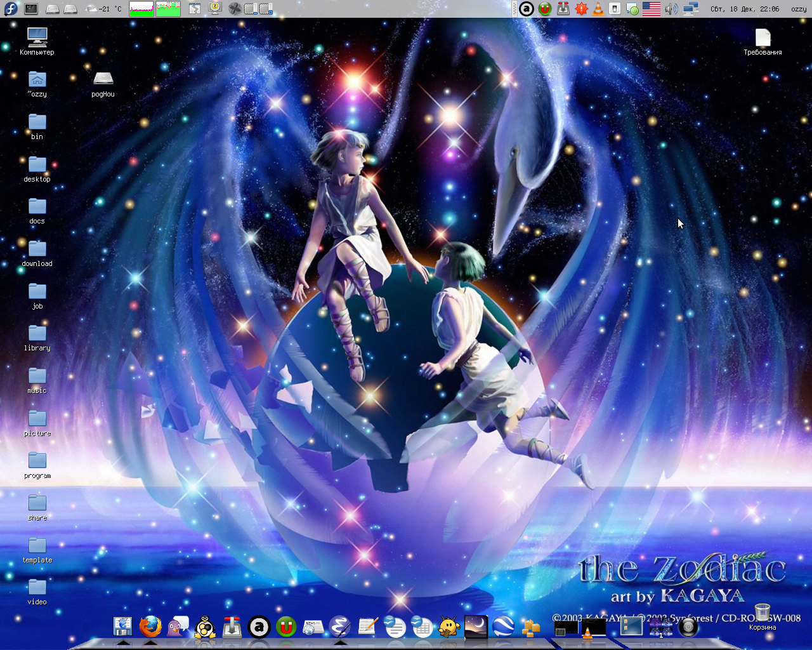This screenshot has width=812, height=650.
Task: Select the job folder
Action: click(37, 296)
